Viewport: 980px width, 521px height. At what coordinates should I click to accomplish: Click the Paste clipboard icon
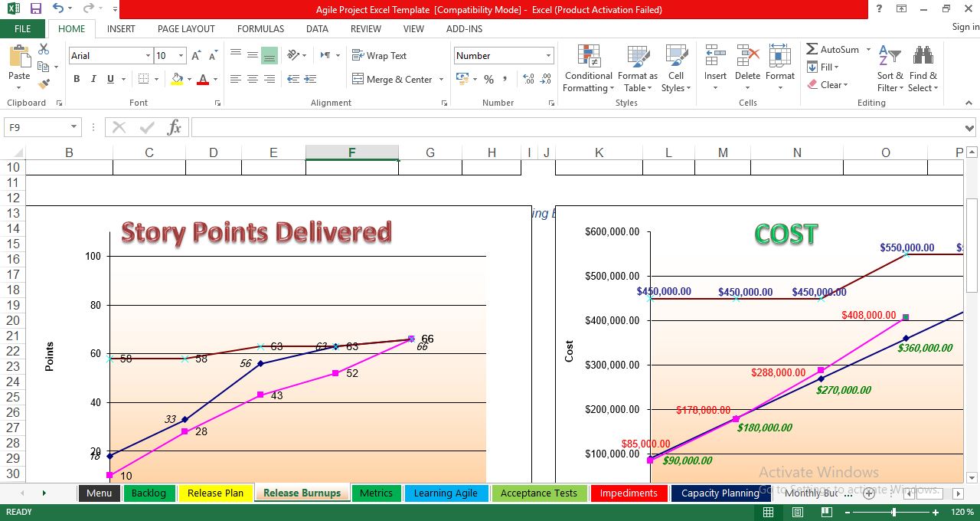pyautogui.click(x=19, y=57)
